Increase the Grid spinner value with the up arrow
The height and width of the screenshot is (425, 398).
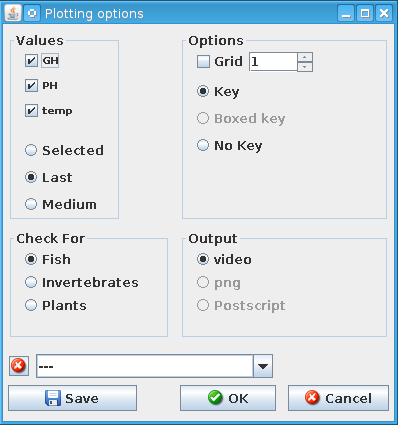pyautogui.click(x=305, y=57)
